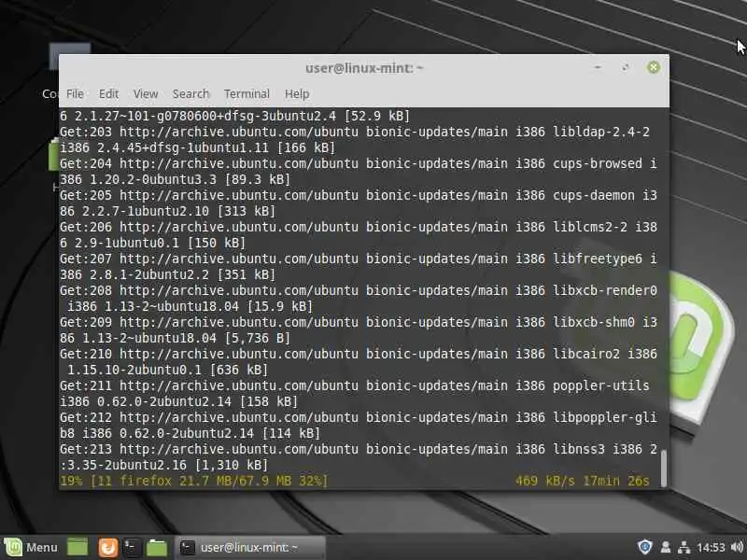Open the Search menu
747x560 pixels.
point(190,94)
